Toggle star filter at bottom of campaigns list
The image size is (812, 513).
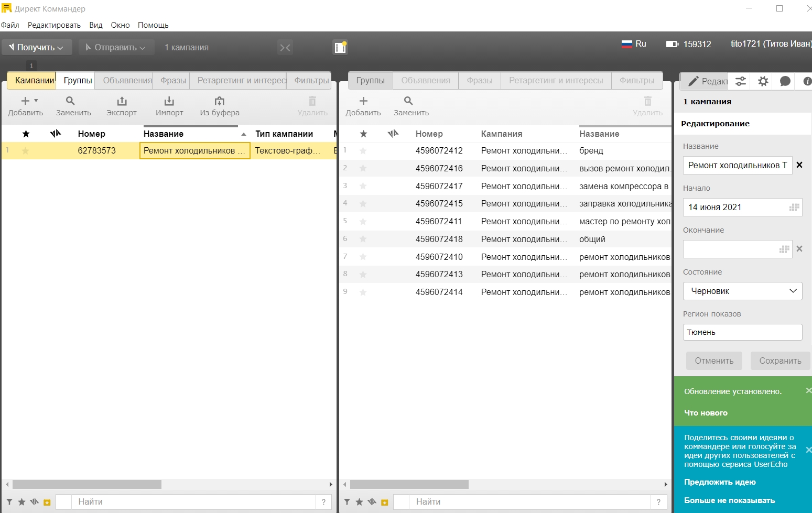coord(21,502)
